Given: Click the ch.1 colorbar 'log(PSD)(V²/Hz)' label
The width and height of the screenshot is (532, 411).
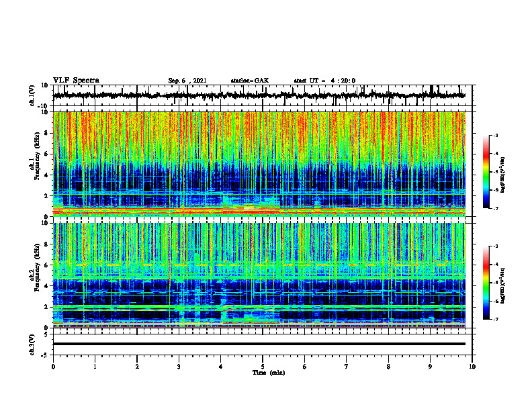Looking at the screenshot, I should (503, 175).
